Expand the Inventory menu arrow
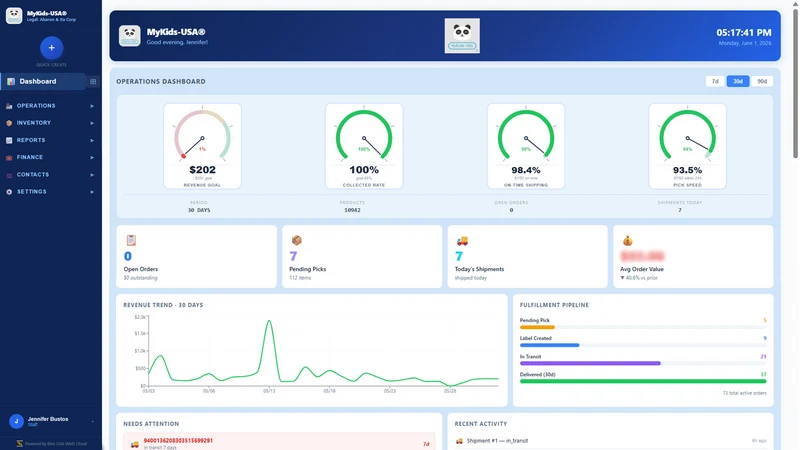The width and height of the screenshot is (800, 450). pyautogui.click(x=92, y=123)
